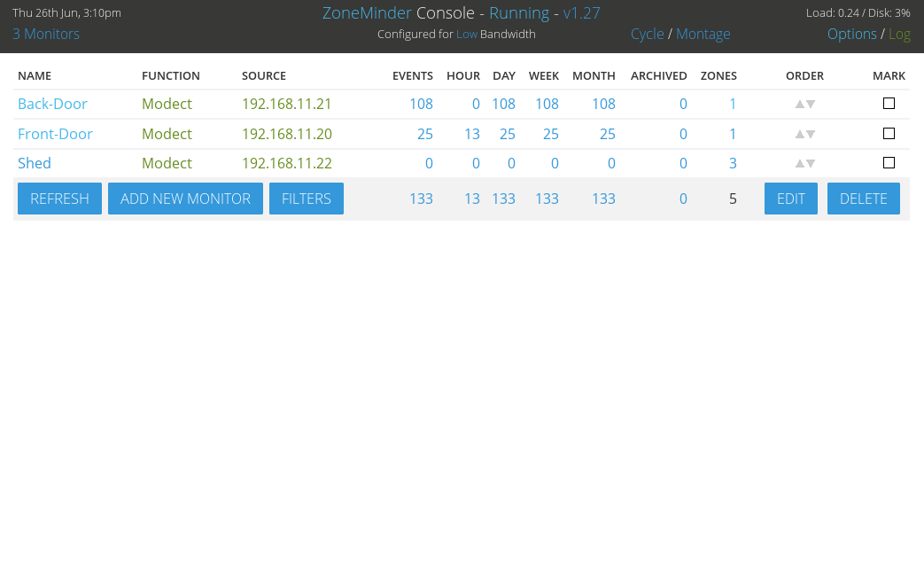The width and height of the screenshot is (924, 577).
Task: Move Back-Door monitor up in order
Action: tap(800, 105)
